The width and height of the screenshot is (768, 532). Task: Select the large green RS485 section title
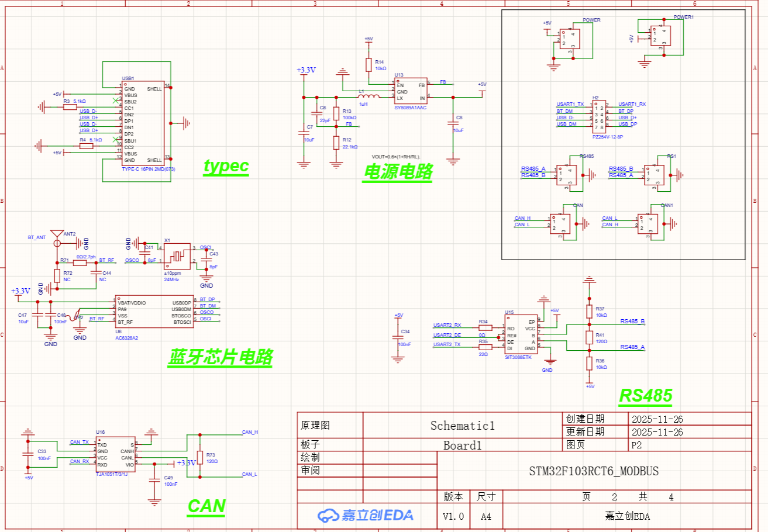[x=646, y=396]
